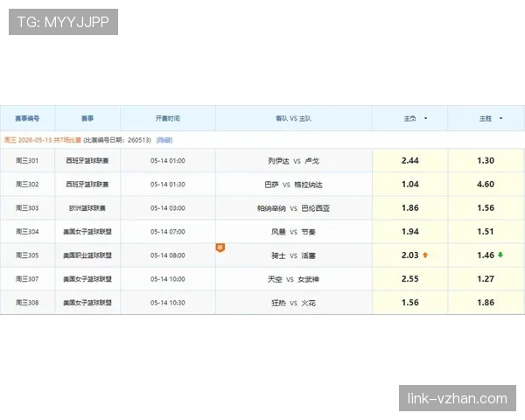The image size is (525, 420).
Task: Click 美国女子篮球联盟 in row 周三304
Action: click(x=87, y=232)
